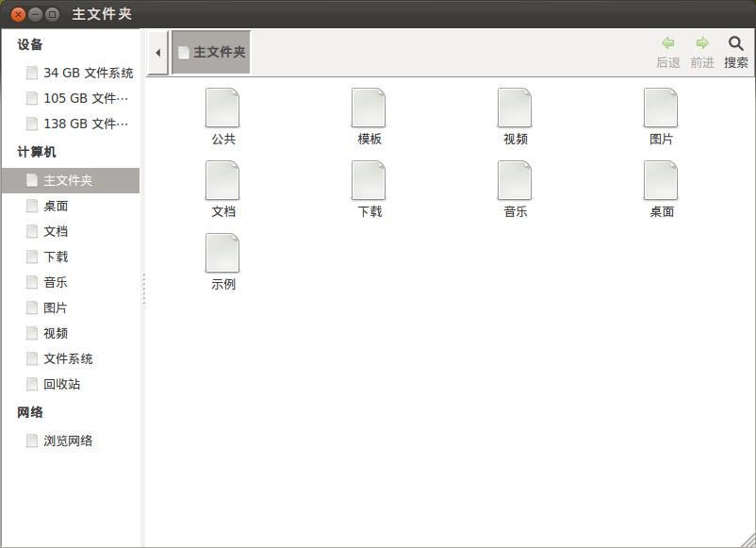756x548 pixels.
Task: Select the 图片 folder icon in main pane
Action: pos(661,108)
